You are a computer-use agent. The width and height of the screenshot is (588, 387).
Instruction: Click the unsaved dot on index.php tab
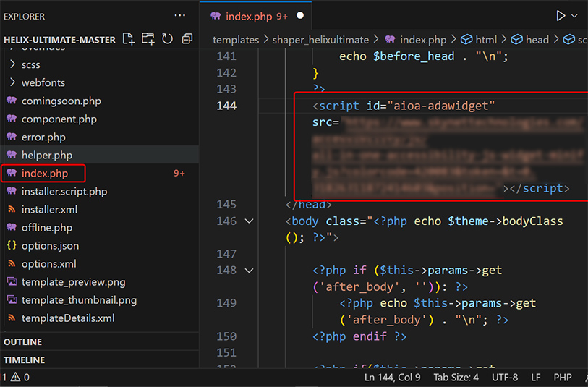coord(300,15)
